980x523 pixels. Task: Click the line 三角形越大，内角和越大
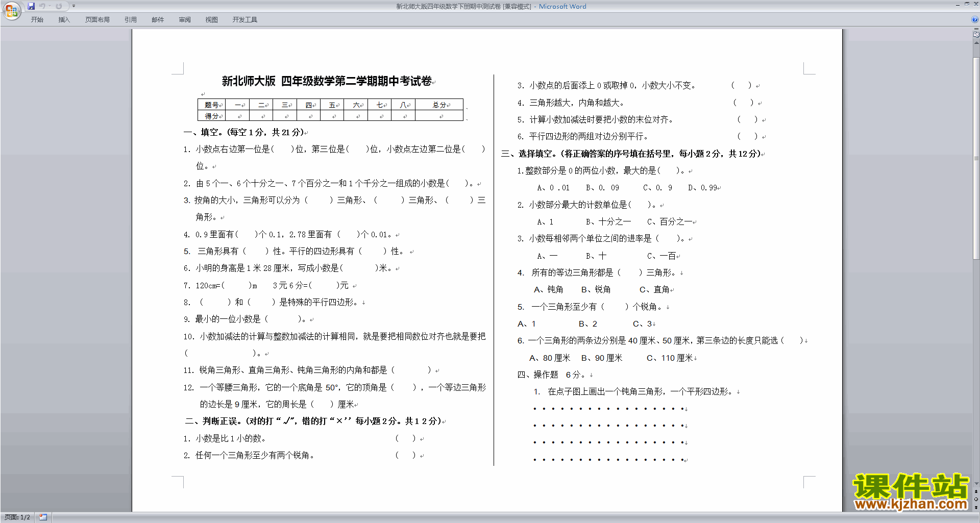[x=571, y=103]
